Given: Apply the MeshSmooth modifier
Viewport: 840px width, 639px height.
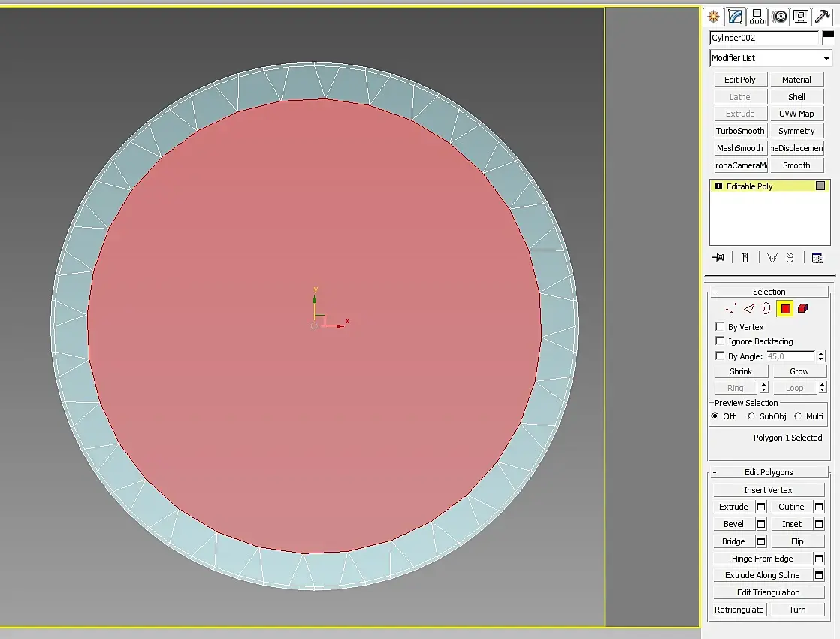Looking at the screenshot, I should [x=740, y=148].
